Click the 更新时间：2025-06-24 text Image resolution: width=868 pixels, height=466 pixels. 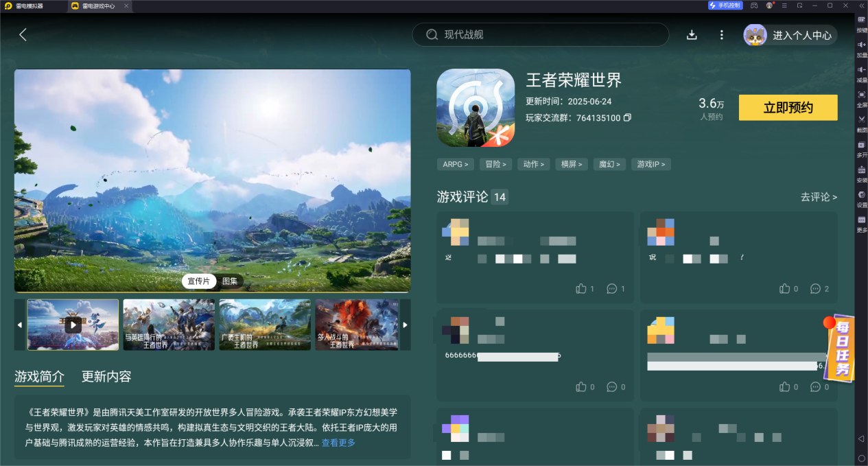(x=568, y=102)
